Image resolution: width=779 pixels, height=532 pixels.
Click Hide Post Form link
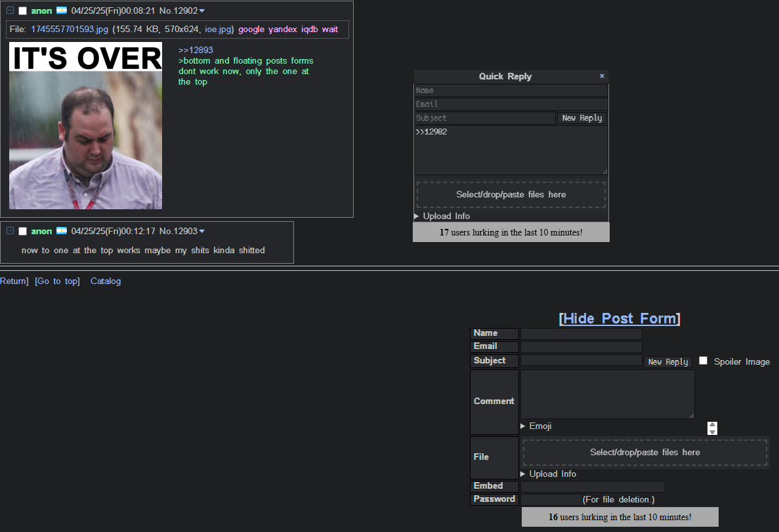click(x=619, y=319)
